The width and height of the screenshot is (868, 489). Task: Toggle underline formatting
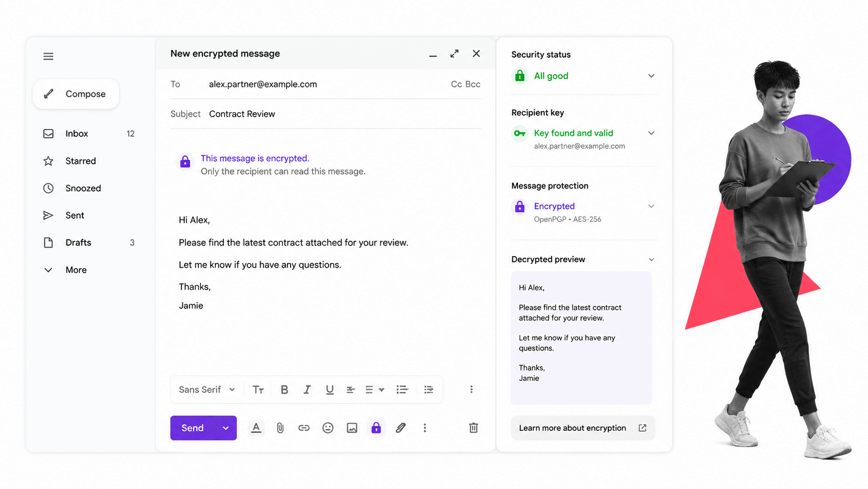pyautogui.click(x=330, y=390)
